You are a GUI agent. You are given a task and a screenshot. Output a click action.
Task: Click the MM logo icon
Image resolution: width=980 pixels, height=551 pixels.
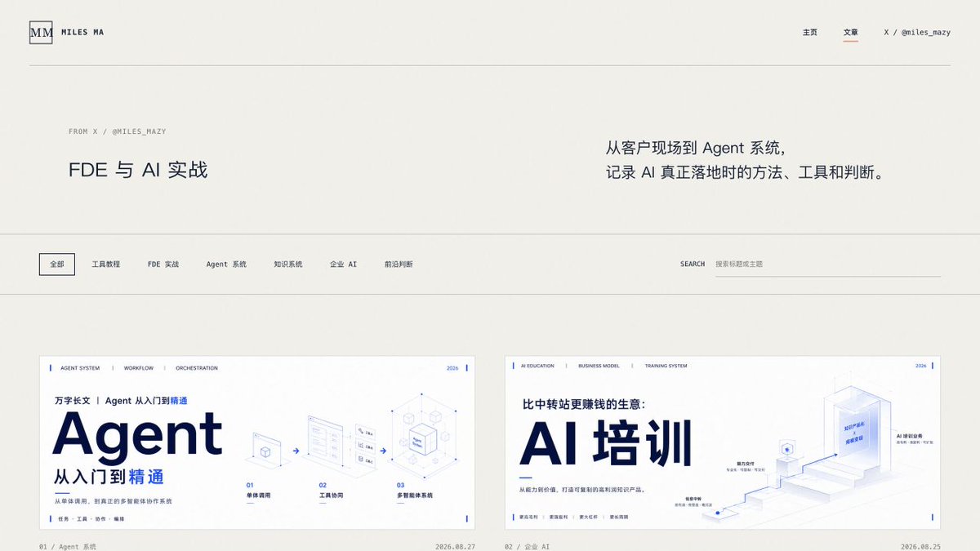(x=41, y=33)
